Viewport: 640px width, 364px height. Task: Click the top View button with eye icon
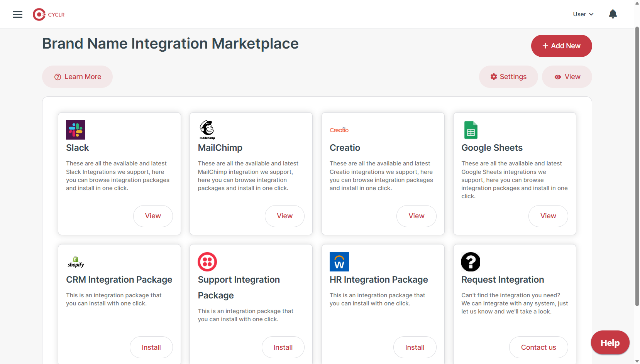pos(567,77)
